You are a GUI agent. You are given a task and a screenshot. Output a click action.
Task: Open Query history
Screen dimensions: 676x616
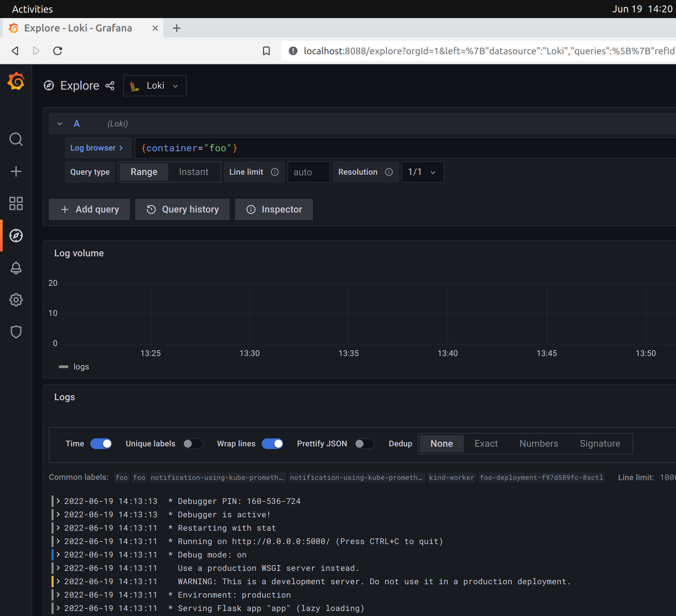[x=182, y=209]
